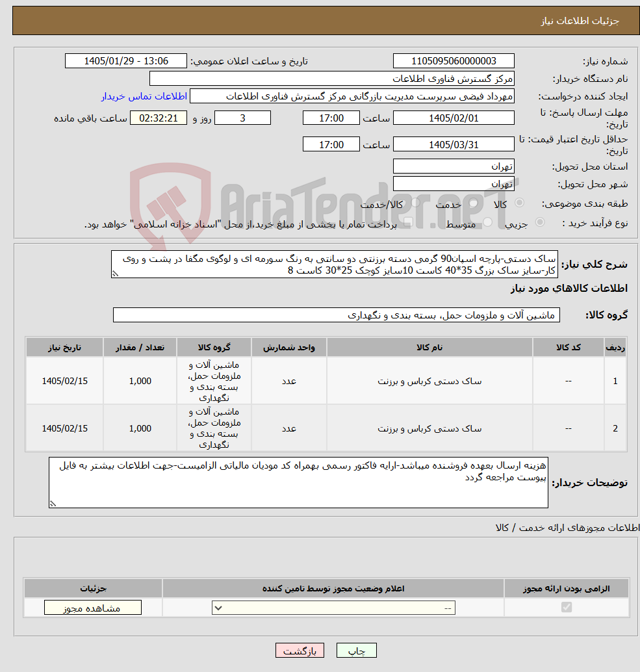The width and height of the screenshot is (640, 672).
Task: Click the buyer organization name field
Action: point(331,79)
